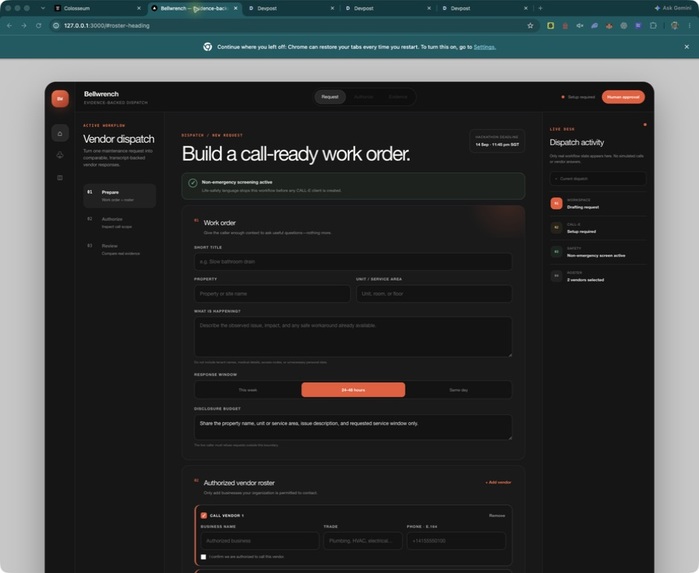Focus the Trade input field
The image size is (699, 573).
coord(363,541)
